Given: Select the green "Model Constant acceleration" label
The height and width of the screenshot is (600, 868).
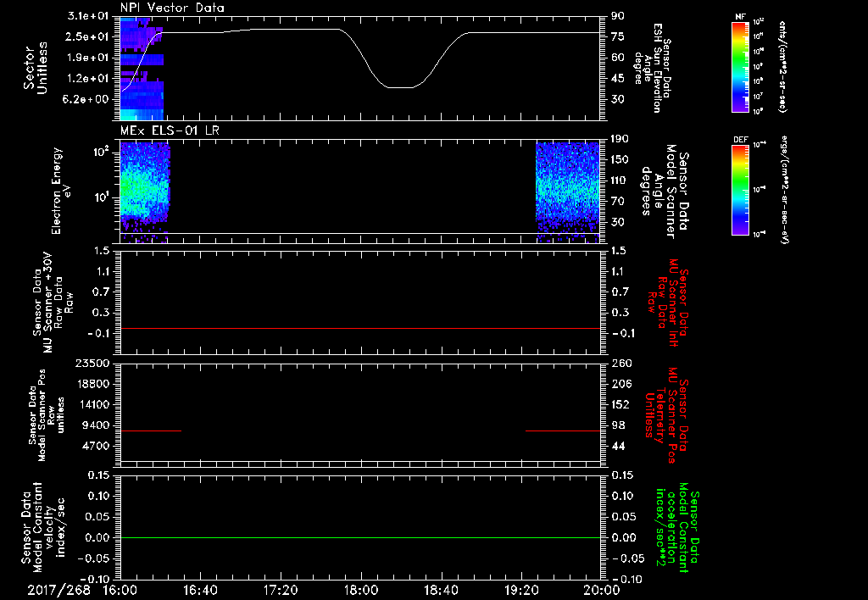Looking at the screenshot, I should pos(677,527).
